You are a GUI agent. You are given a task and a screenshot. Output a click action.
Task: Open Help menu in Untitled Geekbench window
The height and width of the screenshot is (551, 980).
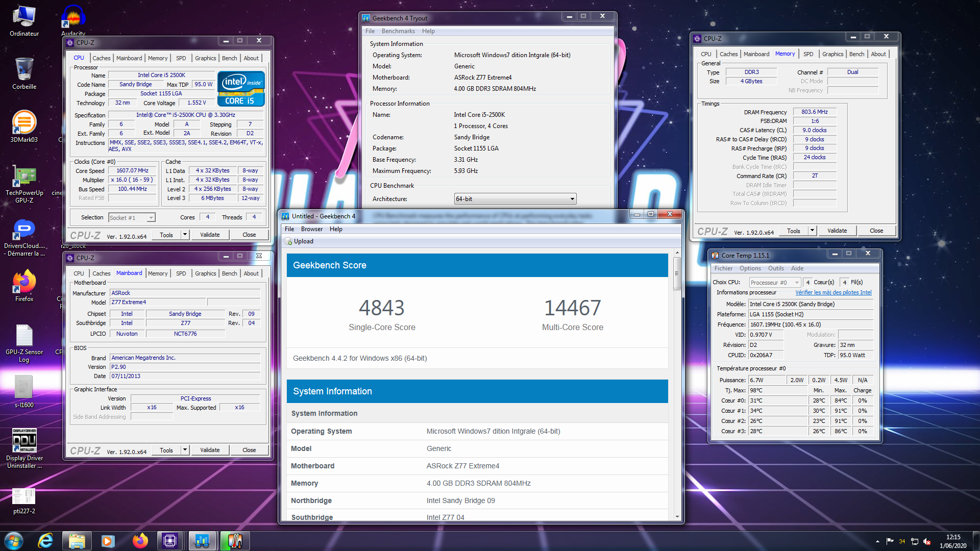336,229
